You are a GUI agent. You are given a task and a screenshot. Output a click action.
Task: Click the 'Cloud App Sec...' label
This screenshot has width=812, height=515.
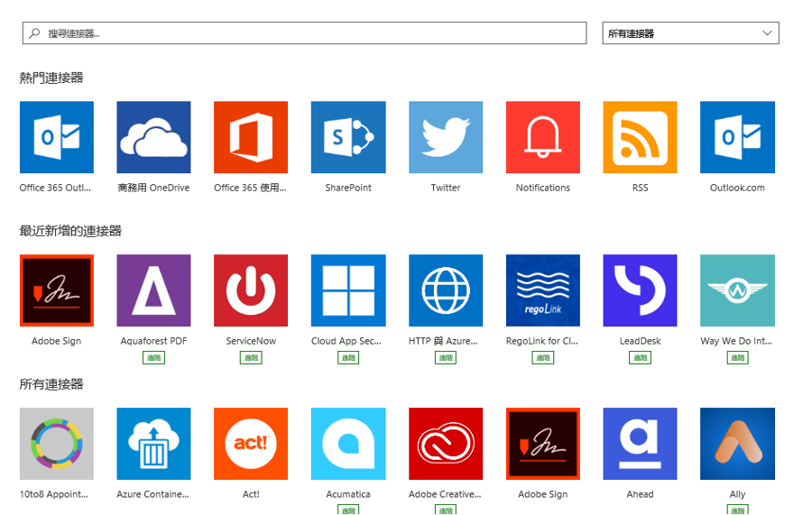tap(346, 341)
